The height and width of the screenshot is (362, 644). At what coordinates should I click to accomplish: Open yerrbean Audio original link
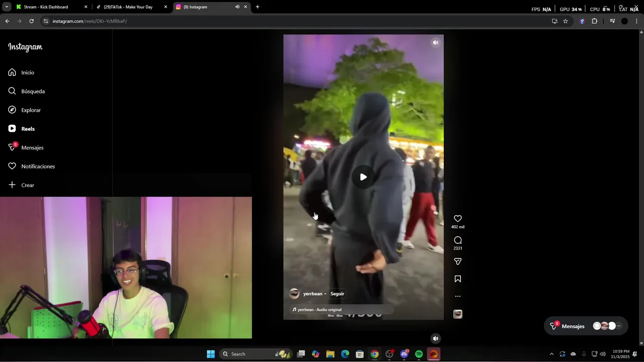[x=319, y=310]
